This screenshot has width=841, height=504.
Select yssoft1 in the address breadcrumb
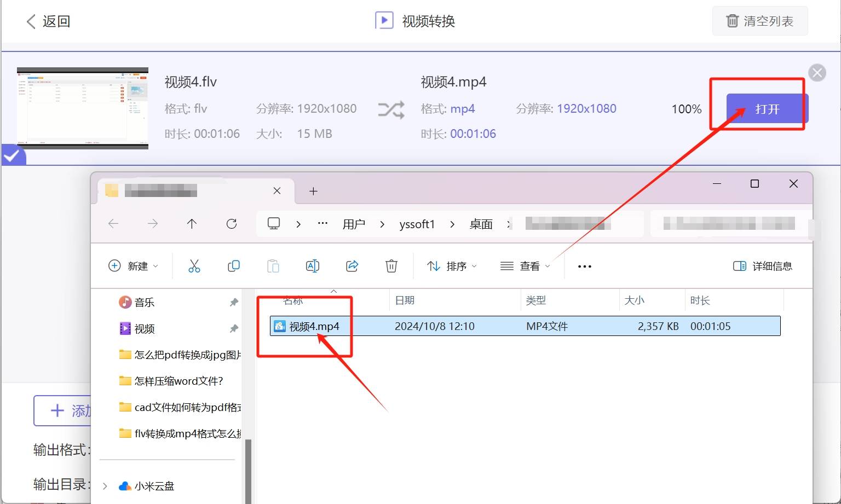(x=417, y=224)
